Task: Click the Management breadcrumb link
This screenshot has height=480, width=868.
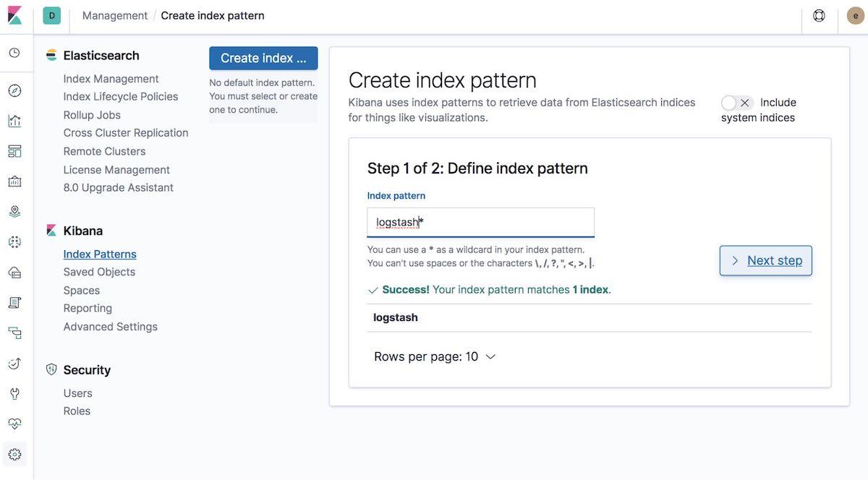Action: pyautogui.click(x=115, y=15)
